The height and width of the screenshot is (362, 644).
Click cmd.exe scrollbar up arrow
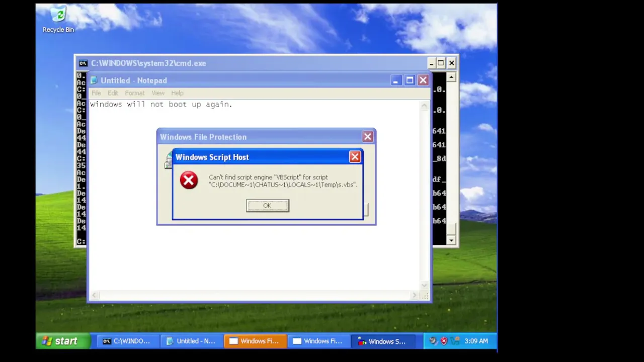coord(451,77)
